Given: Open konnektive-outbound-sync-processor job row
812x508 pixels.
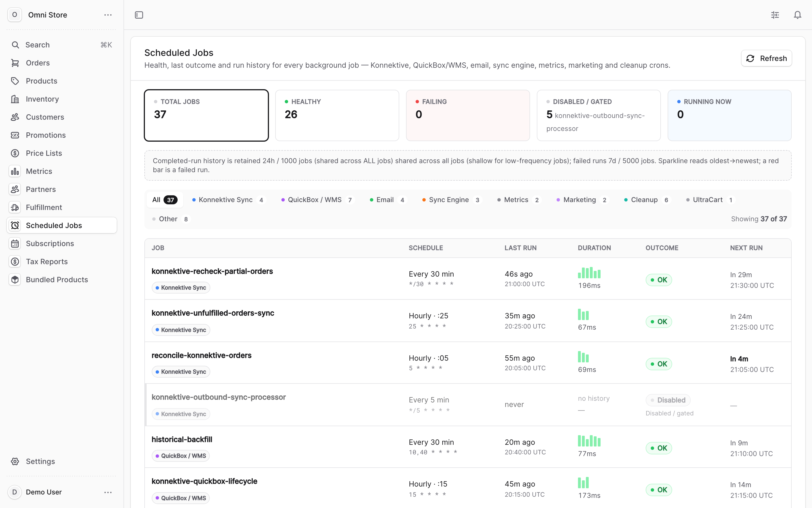Looking at the screenshot, I should (468, 405).
